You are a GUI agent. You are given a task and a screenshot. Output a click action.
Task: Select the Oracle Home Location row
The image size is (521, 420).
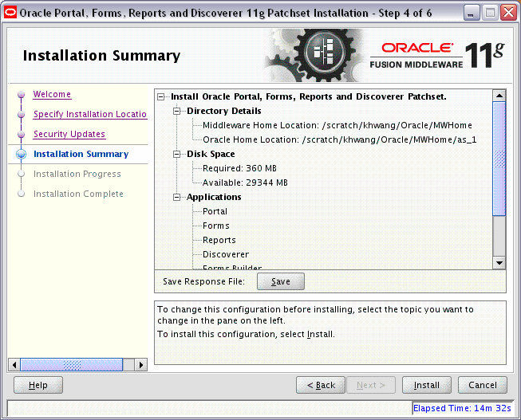(x=340, y=139)
